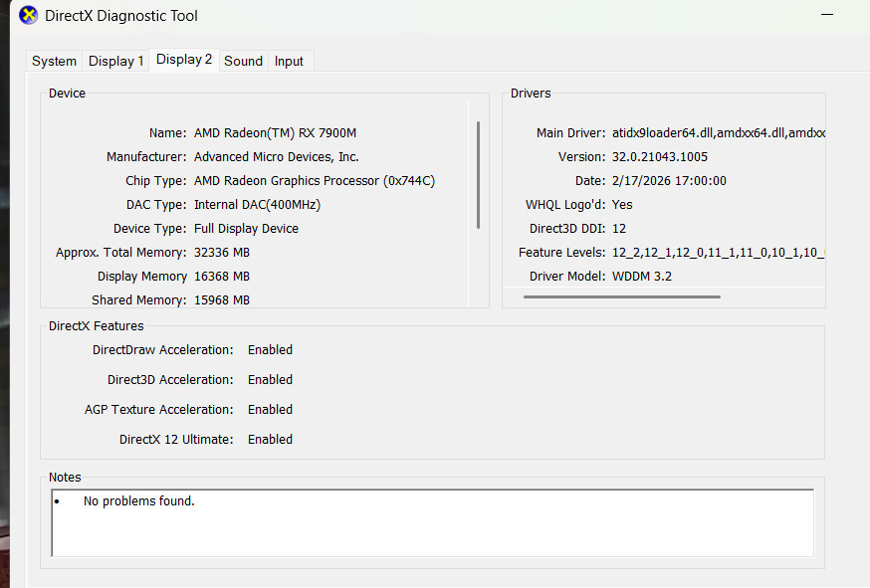
Task: Click the 'Chip Type:' label
Action: point(156,181)
